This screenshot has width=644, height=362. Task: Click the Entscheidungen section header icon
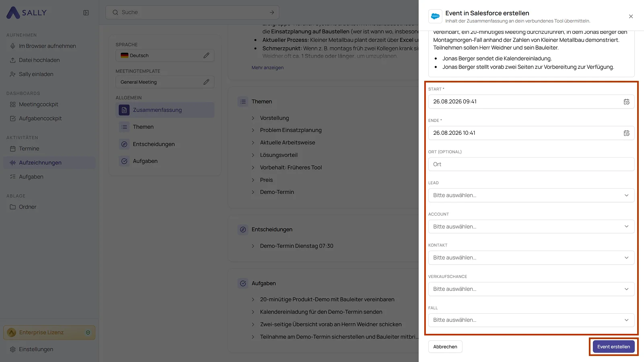pos(243,230)
